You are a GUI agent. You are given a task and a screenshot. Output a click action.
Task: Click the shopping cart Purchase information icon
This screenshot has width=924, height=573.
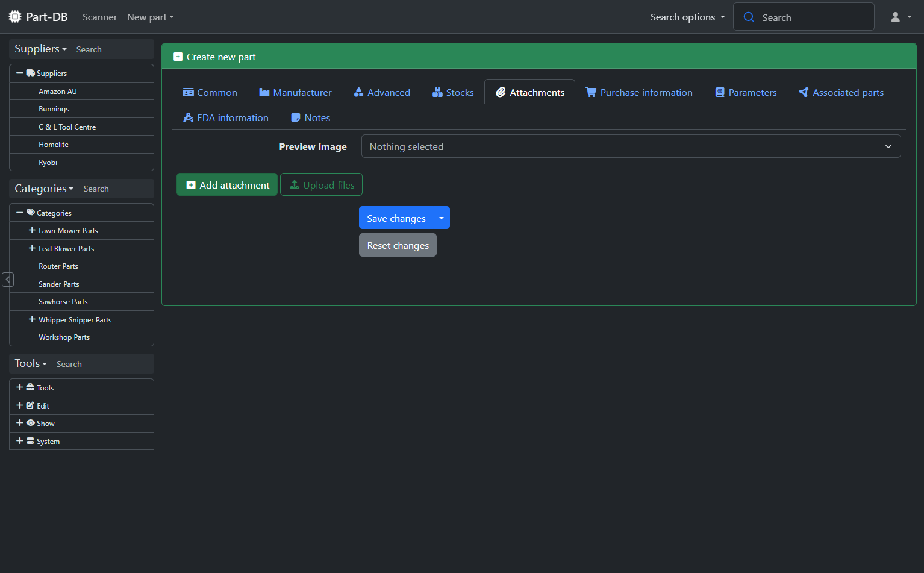tap(591, 92)
